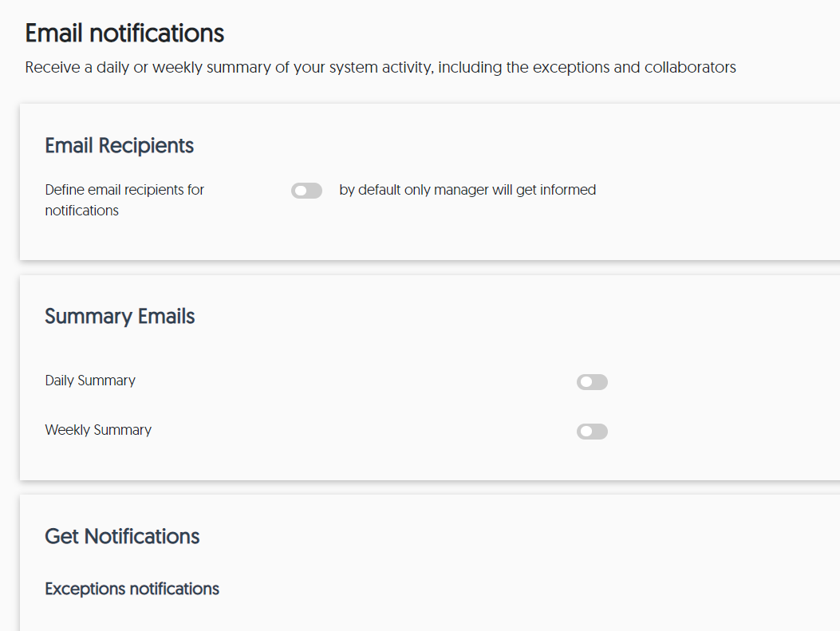Select the Get Notifications section heading

(122, 536)
